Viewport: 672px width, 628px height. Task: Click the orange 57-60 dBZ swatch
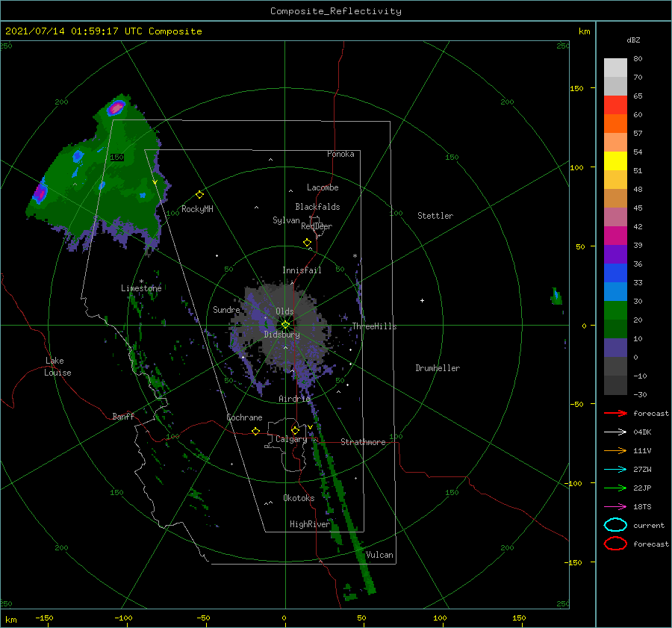(x=615, y=124)
